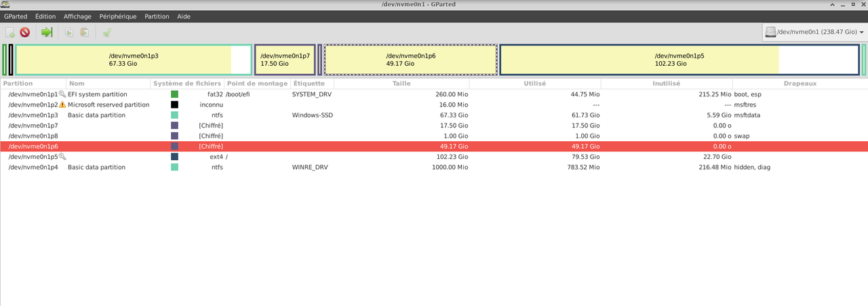Click ntfs color square in WINRE_DRV row

point(174,167)
